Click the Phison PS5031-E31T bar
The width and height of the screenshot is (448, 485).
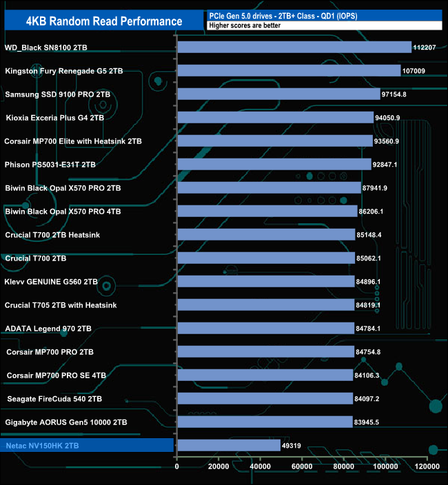point(274,164)
